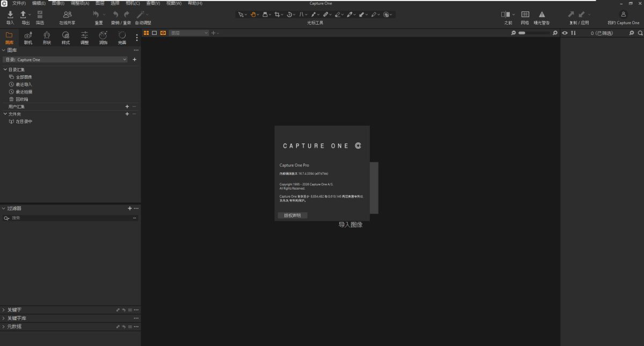Viewport: 644px width, 346px height.
Task: Collapse the 目录汇集 section
Action: tap(5, 70)
